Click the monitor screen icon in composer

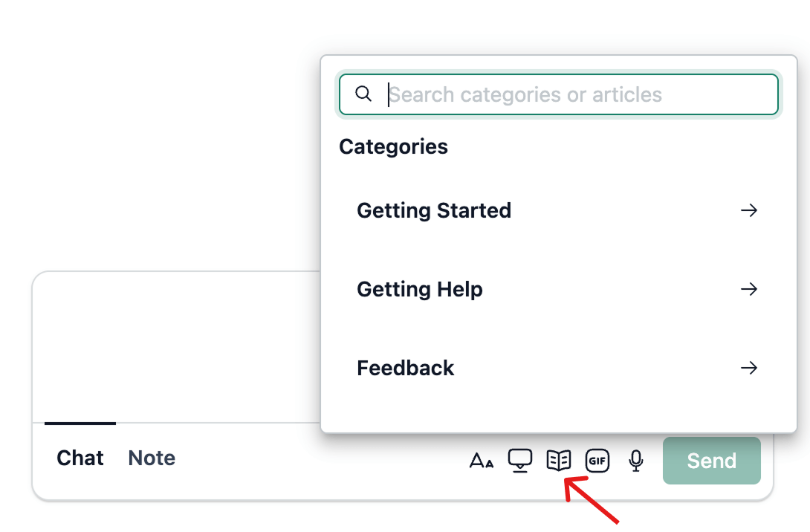tap(520, 461)
